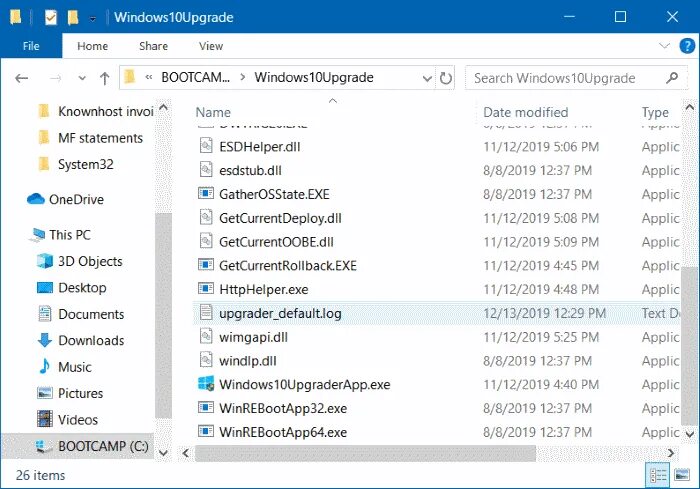
Task: Open the File ribbon tab
Action: click(x=31, y=46)
